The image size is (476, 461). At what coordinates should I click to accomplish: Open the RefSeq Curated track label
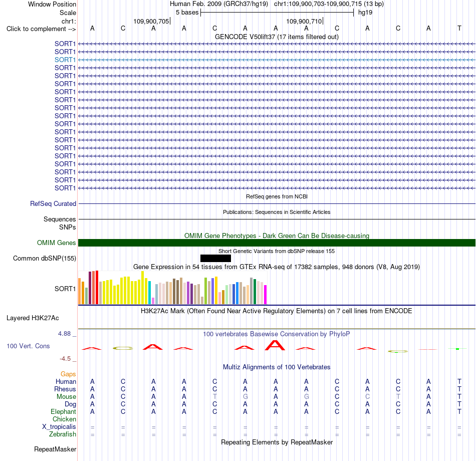(x=53, y=204)
